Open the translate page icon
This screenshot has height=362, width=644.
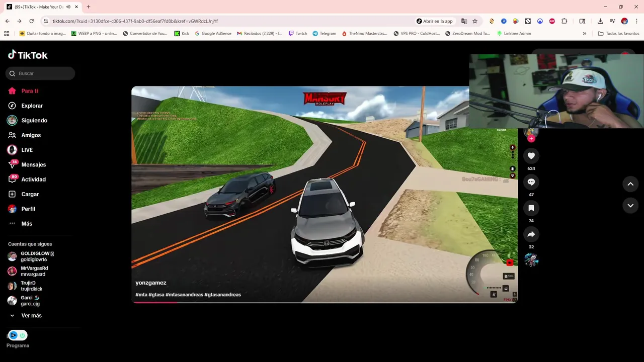click(x=464, y=21)
